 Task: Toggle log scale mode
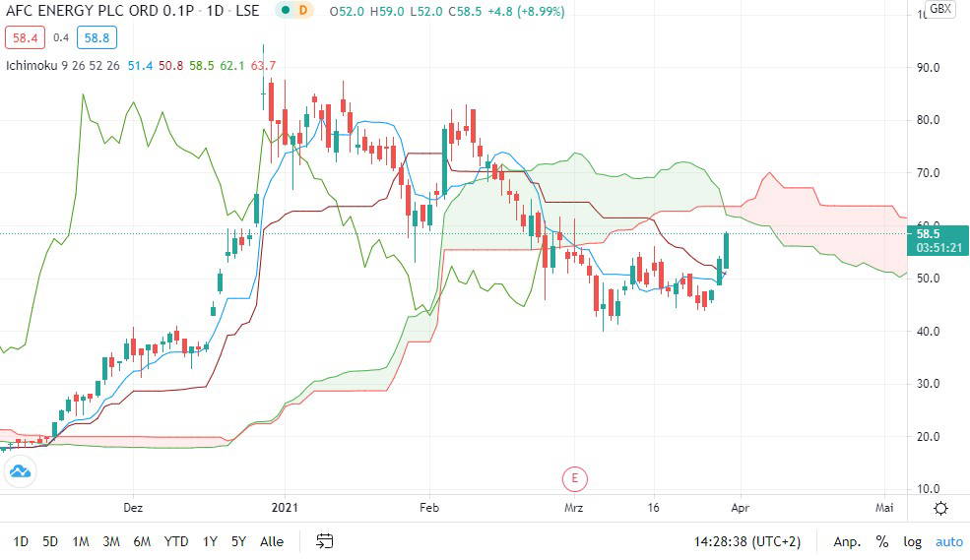tap(913, 542)
